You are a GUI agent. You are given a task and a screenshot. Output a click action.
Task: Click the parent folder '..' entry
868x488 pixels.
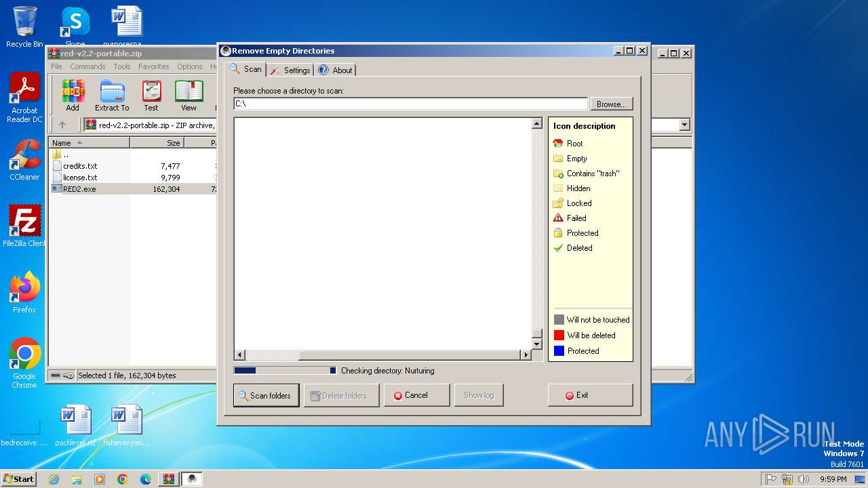tap(60, 155)
